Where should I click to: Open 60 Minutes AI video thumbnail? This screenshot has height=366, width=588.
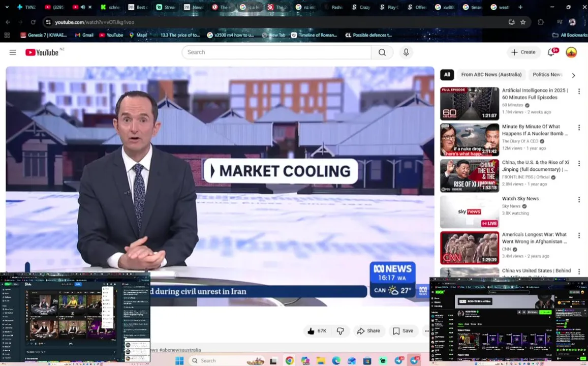[x=470, y=104]
